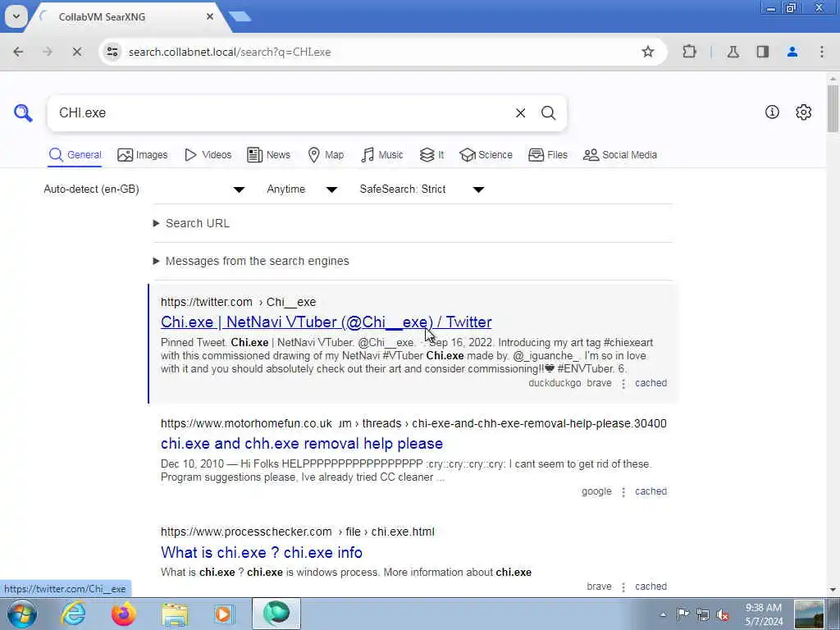Open Chrome Labs flask icon
The width and height of the screenshot is (840, 630).
click(733, 52)
